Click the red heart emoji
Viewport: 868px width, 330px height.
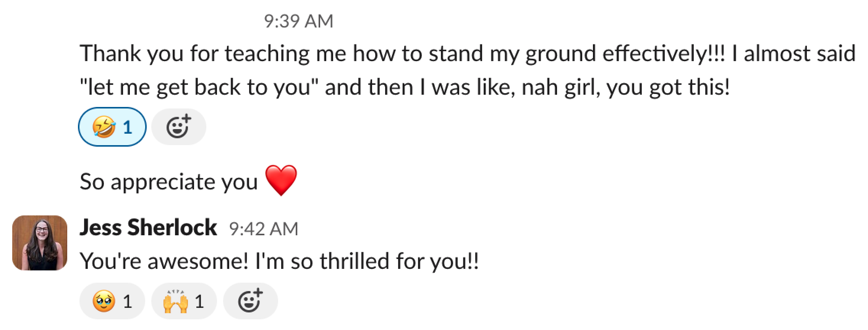281,181
